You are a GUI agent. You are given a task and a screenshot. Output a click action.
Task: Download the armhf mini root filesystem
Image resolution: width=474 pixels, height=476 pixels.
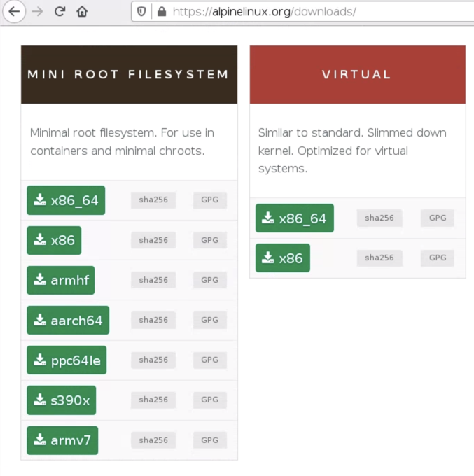[x=60, y=280]
